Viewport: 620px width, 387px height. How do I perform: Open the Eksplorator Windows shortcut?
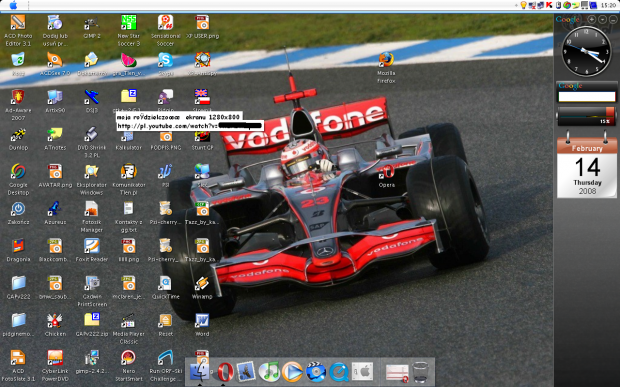click(x=92, y=179)
